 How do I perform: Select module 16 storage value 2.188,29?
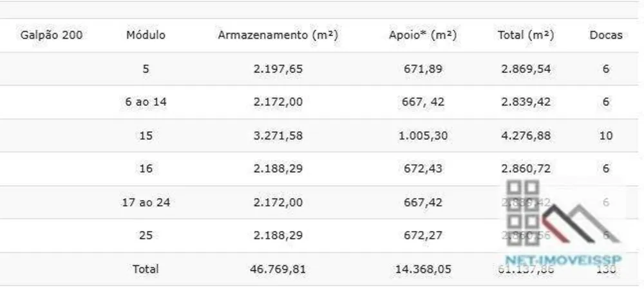[x=278, y=169]
